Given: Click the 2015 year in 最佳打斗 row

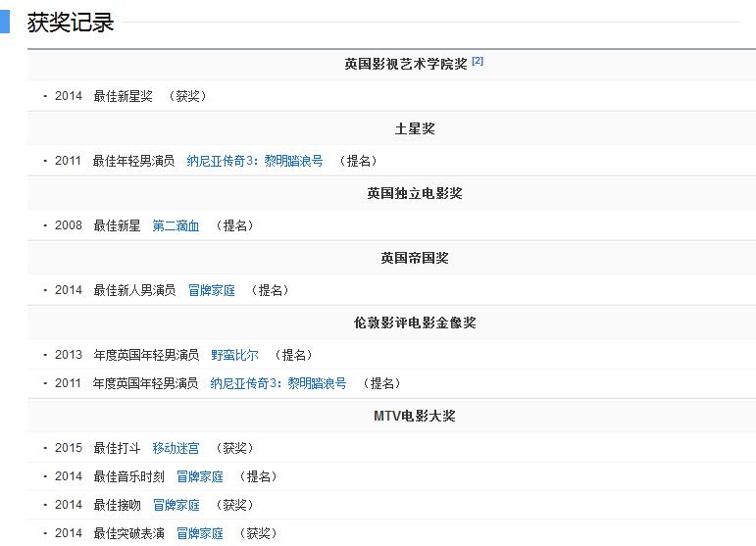Looking at the screenshot, I should click(x=69, y=448).
